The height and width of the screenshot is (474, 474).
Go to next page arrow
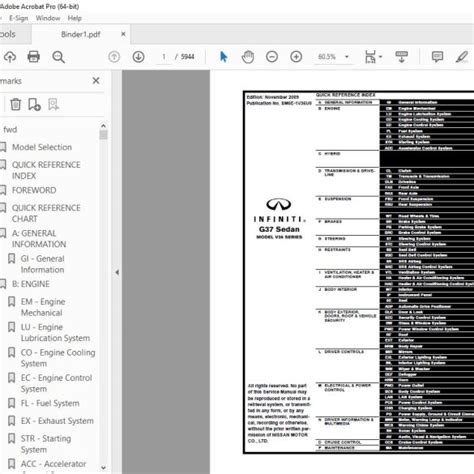138,57
